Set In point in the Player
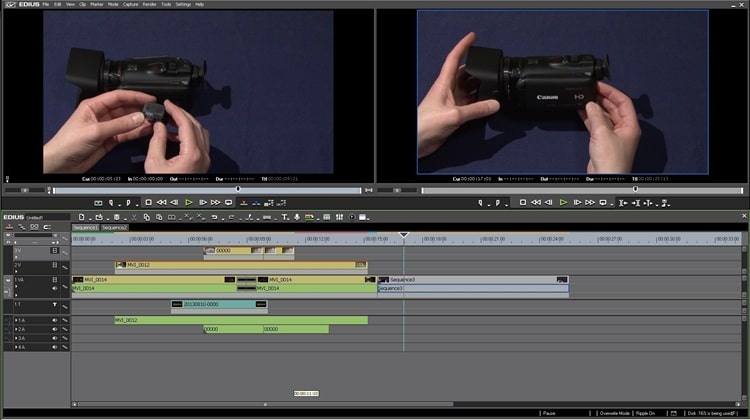The width and height of the screenshot is (750, 420). [111, 203]
